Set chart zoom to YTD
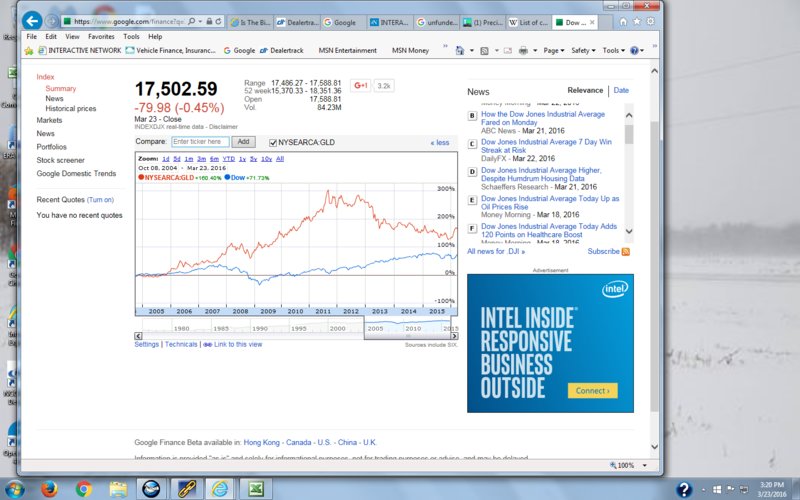The image size is (800, 500). 229,159
